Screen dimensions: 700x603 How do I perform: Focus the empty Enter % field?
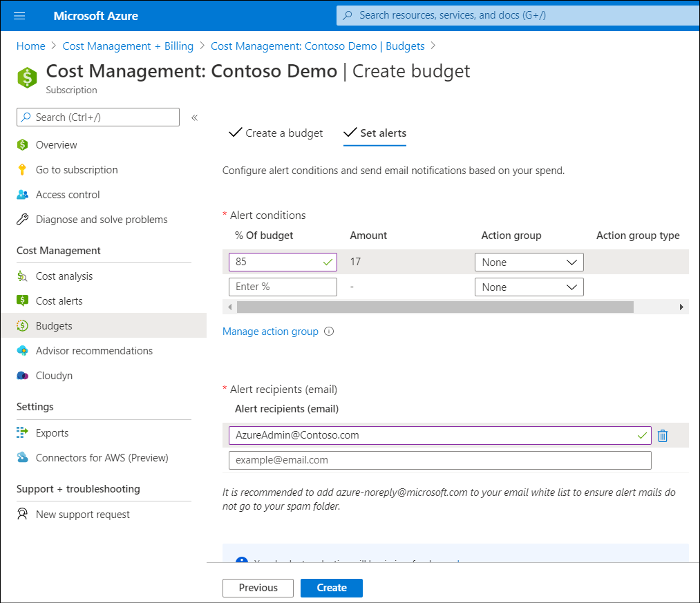point(283,287)
